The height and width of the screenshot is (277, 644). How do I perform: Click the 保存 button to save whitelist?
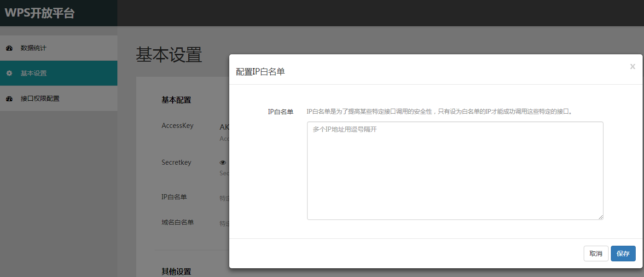[x=623, y=254]
